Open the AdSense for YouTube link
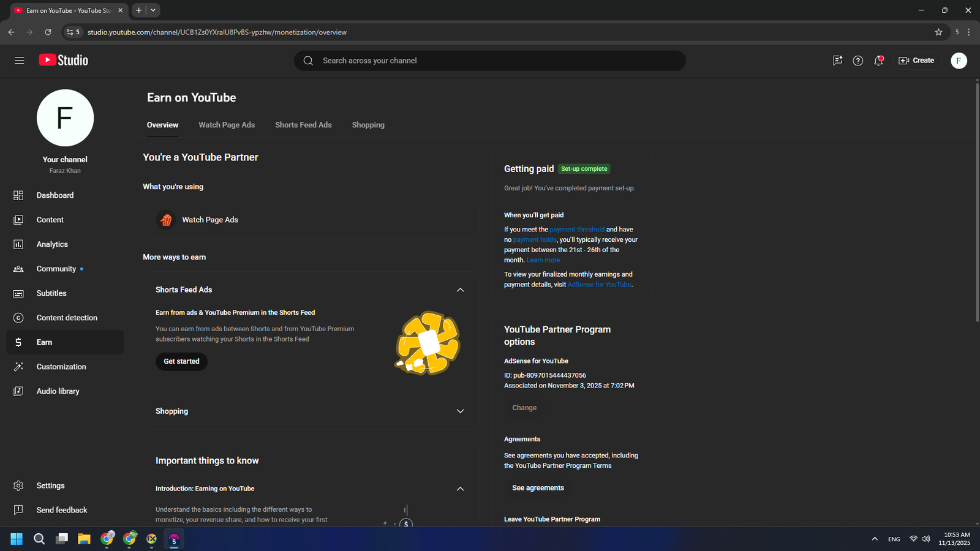The height and width of the screenshot is (551, 980). coord(599,285)
